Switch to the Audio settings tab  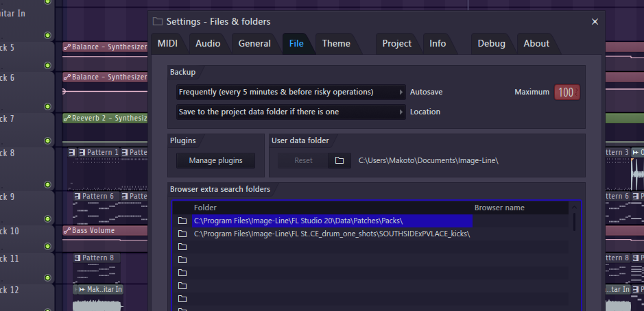(x=208, y=43)
